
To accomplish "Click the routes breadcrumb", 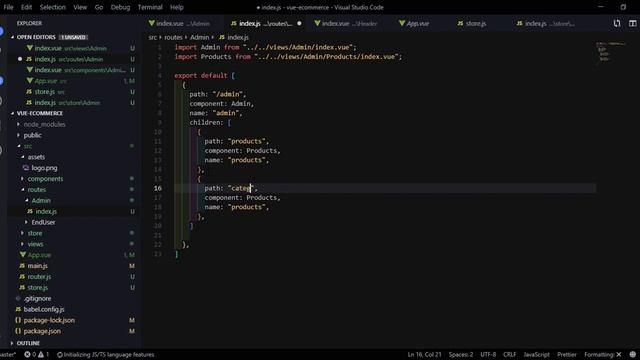I will click(173, 37).
